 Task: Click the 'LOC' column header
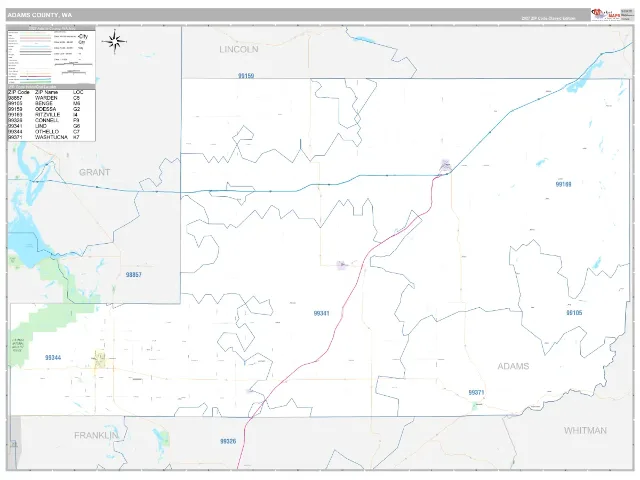pos(78,92)
